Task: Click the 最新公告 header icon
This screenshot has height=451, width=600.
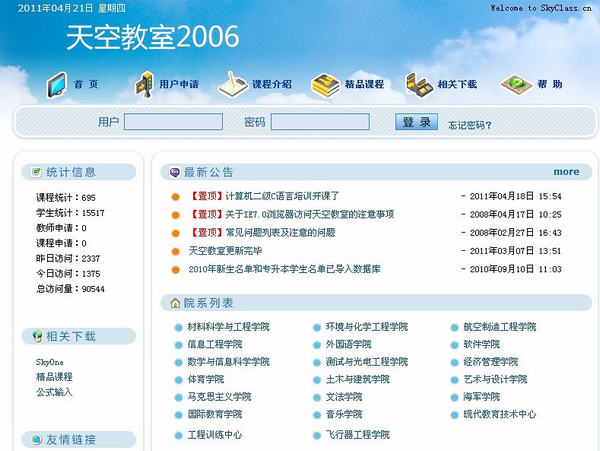Action: 175,171
